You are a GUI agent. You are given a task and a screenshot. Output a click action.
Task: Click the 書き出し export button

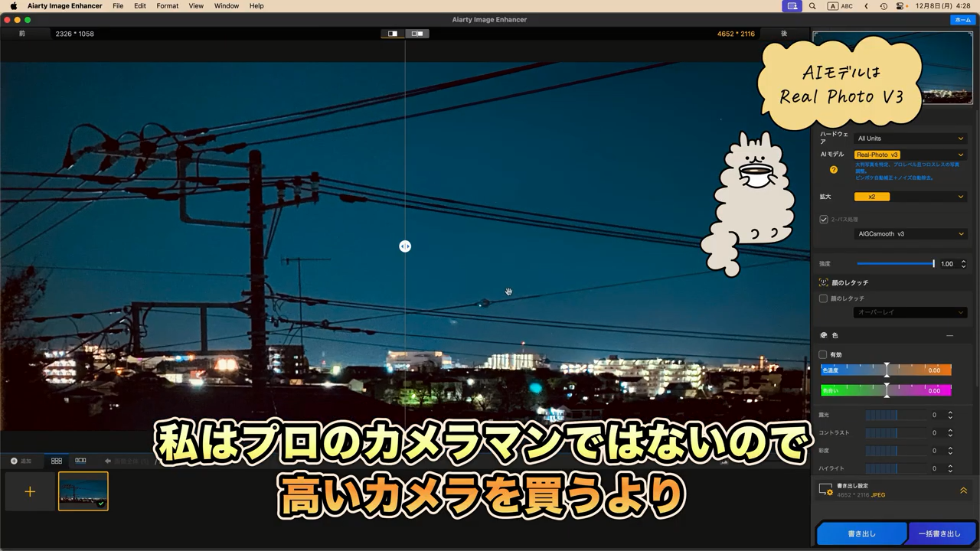(861, 533)
